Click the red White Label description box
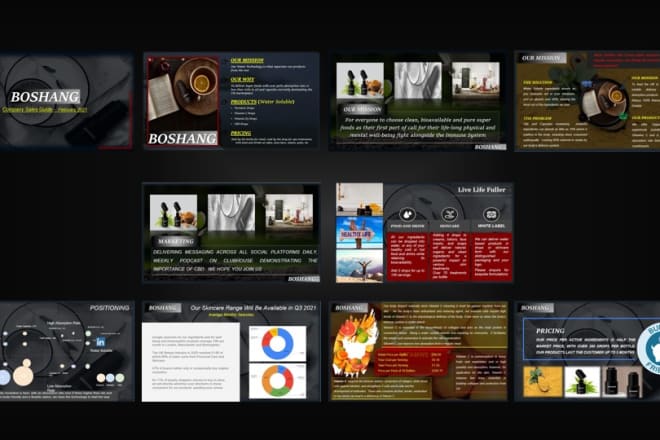660x440 pixels. click(x=491, y=256)
